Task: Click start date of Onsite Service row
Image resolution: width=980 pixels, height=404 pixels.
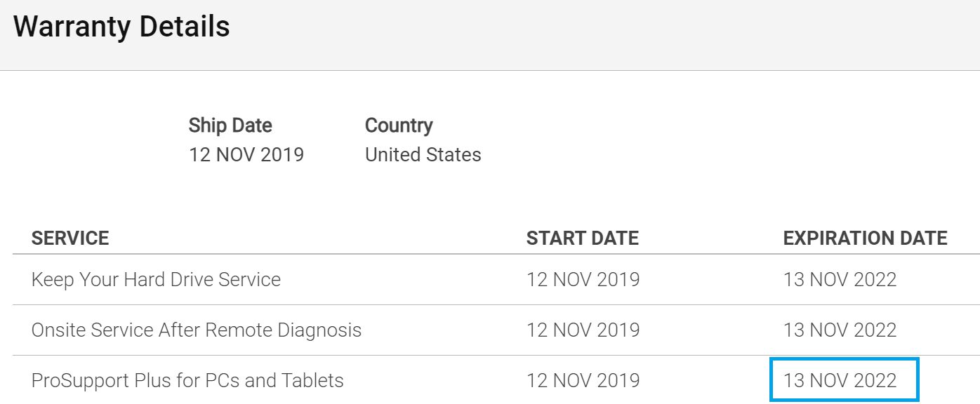Action: click(x=583, y=330)
